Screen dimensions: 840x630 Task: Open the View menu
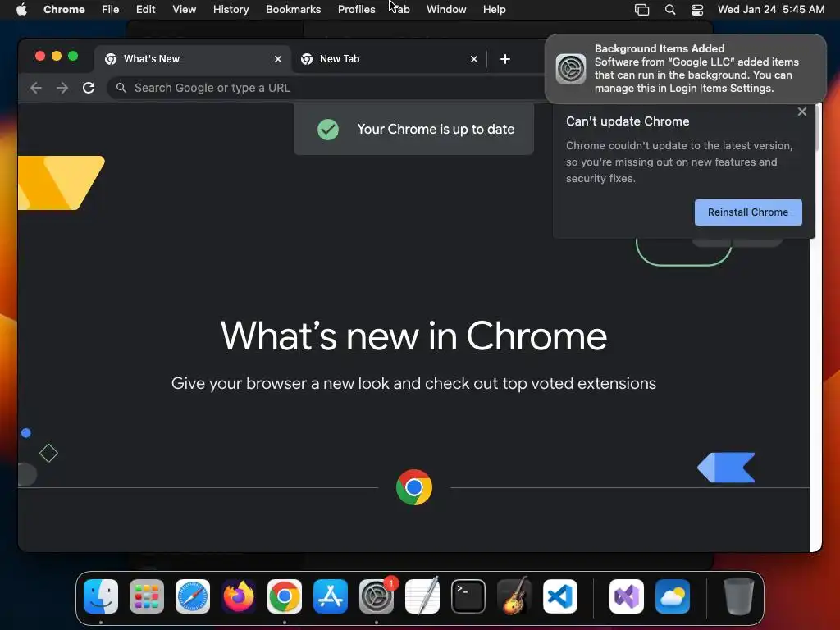tap(184, 9)
